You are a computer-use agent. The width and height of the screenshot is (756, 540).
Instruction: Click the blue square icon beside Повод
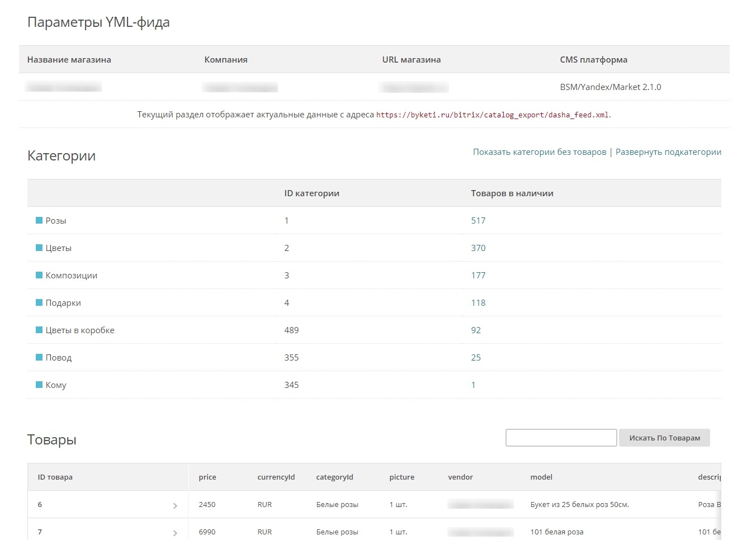[39, 357]
